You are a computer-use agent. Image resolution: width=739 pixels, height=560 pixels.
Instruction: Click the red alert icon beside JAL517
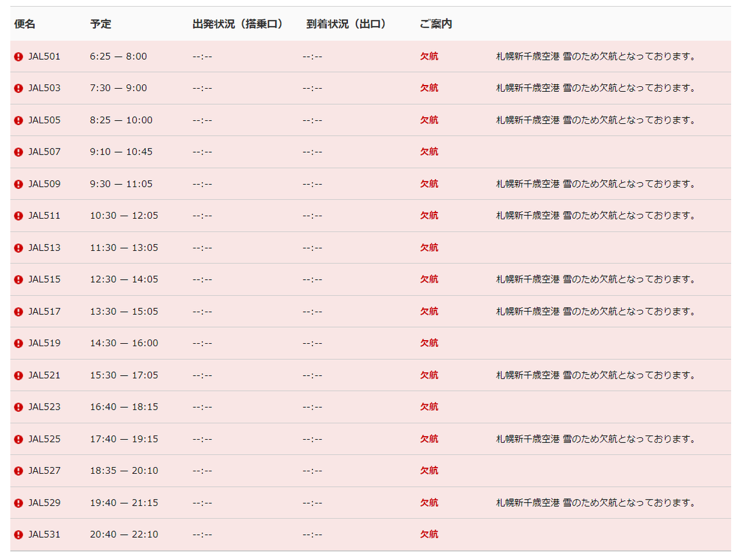[x=18, y=312]
